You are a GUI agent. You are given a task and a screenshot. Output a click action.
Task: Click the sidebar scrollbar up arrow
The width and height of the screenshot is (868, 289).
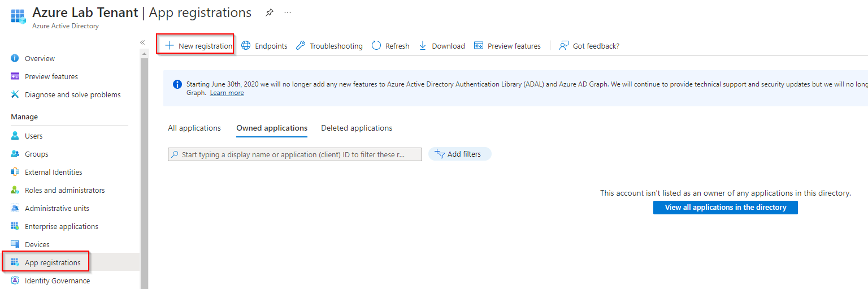click(144, 53)
